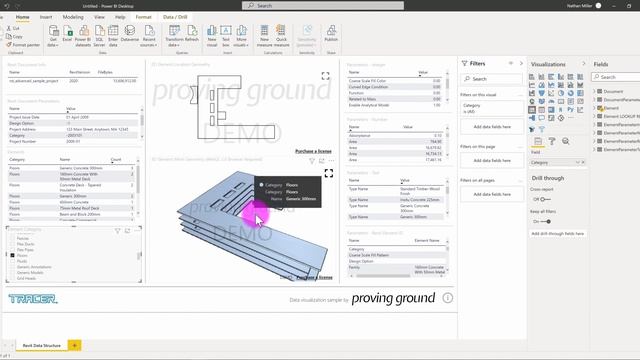The image size is (640, 360).
Task: Click the title bar Search box
Action: (323, 6)
